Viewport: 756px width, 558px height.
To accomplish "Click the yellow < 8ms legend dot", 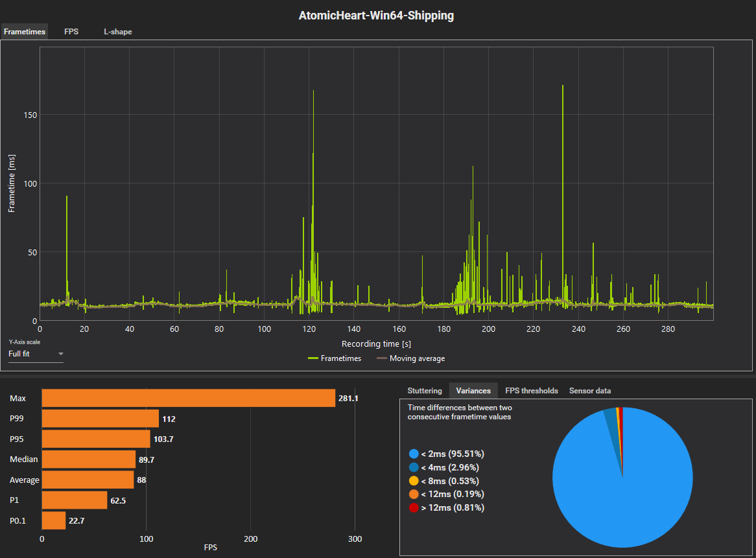I will [414, 481].
